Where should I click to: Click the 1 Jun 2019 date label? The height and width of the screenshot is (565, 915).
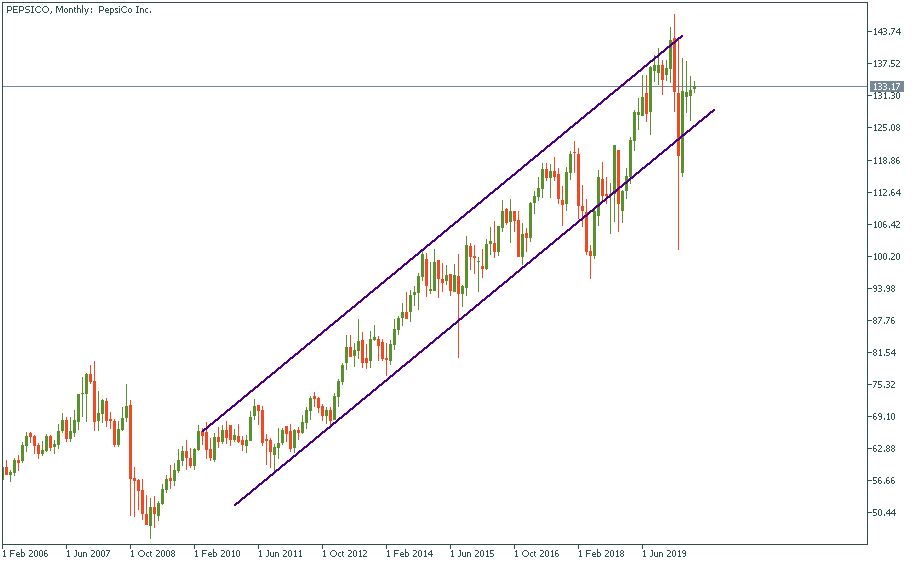click(664, 552)
